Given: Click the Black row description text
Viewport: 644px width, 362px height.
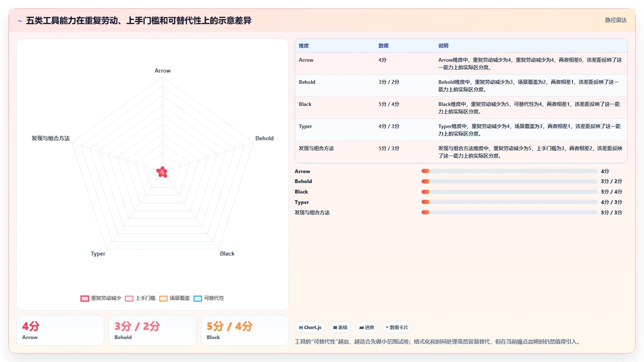Looking at the screenshot, I should point(529,108).
